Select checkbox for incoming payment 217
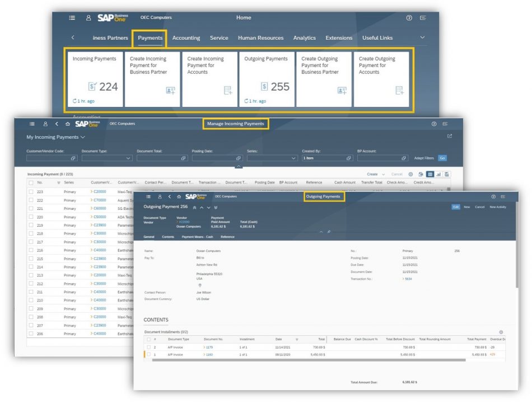 point(31,242)
